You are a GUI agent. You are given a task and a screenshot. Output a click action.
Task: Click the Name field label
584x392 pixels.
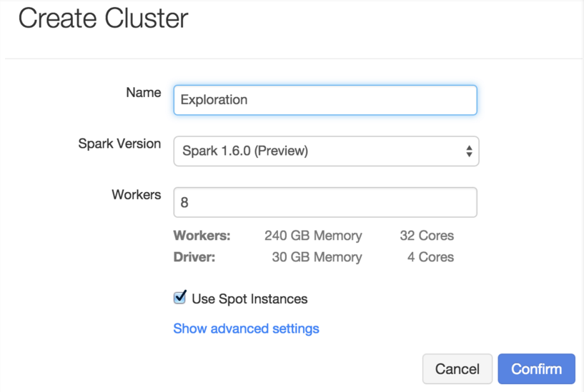(143, 92)
